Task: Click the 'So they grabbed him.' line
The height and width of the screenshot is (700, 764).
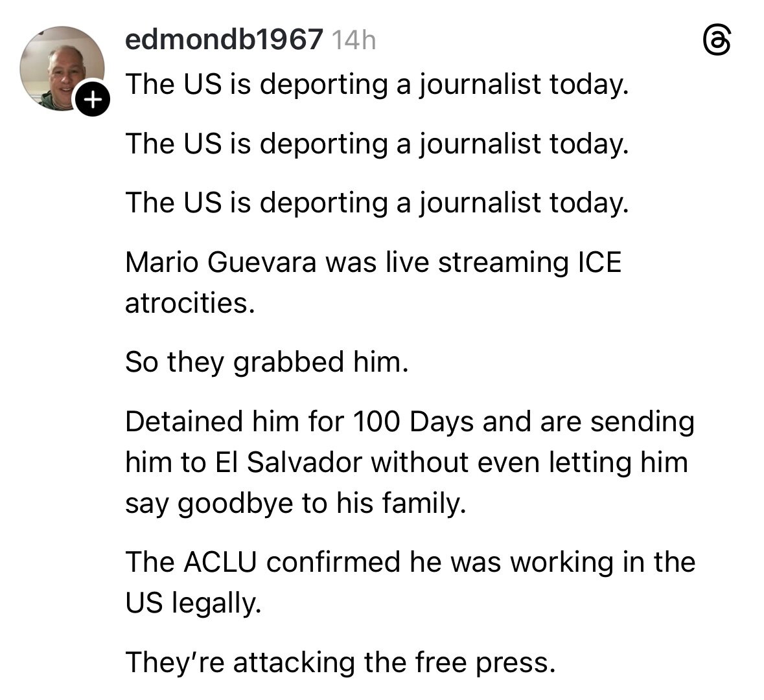Action: pyautogui.click(x=266, y=362)
